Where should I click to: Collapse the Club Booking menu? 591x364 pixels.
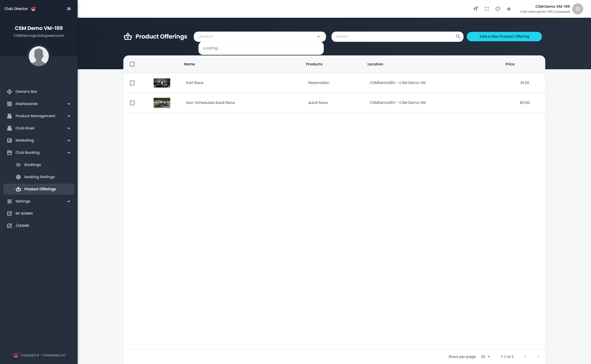[39, 152]
